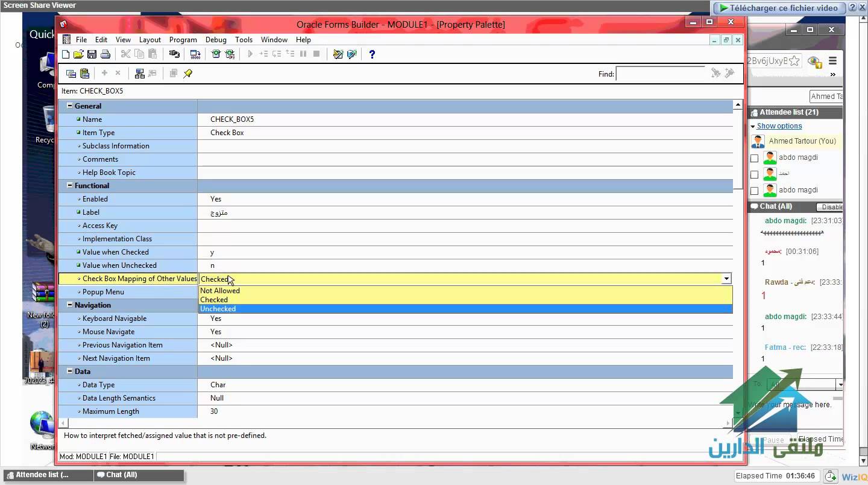
Task: Click the blue question mark Help icon
Action: tap(372, 54)
